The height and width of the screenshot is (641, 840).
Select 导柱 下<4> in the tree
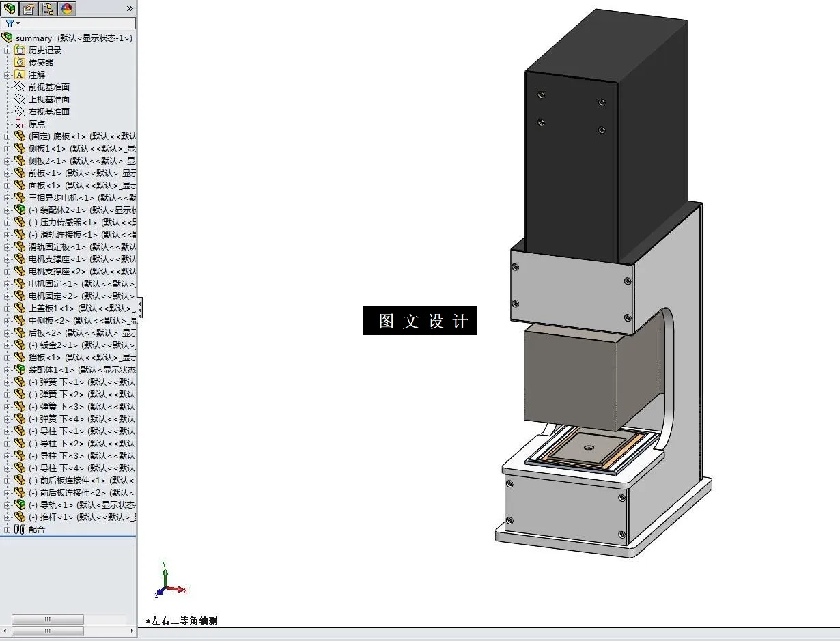click(82, 468)
